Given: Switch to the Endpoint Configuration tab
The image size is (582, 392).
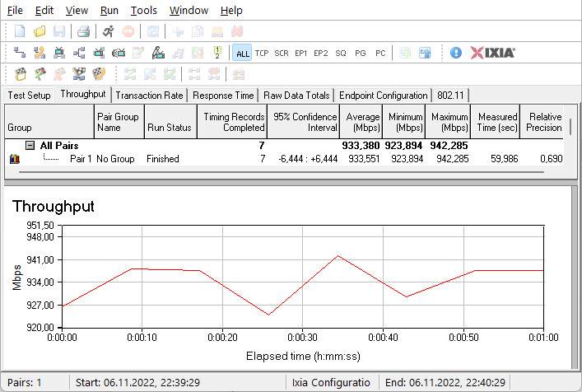Looking at the screenshot, I should click(383, 96).
